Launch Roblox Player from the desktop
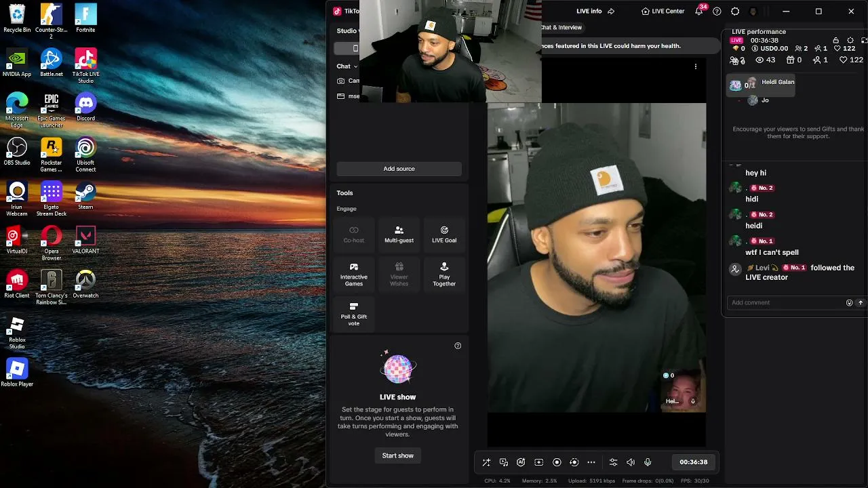The width and height of the screenshot is (868, 488). pyautogui.click(x=17, y=373)
